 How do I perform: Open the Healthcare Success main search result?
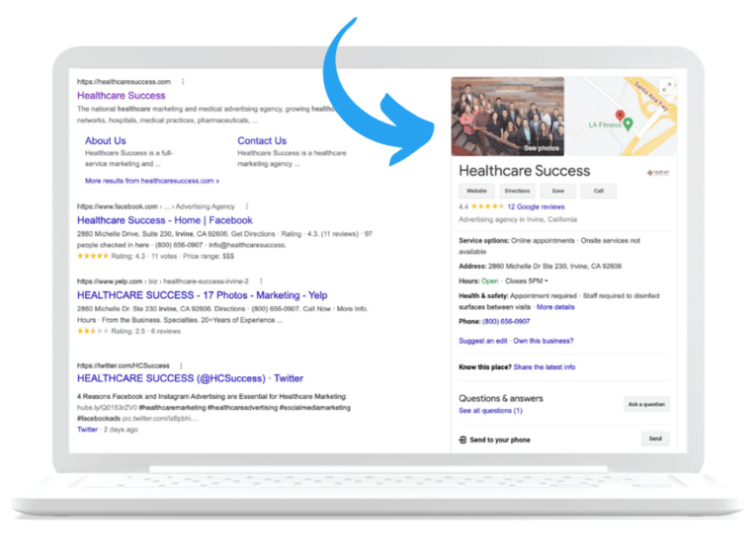click(121, 96)
